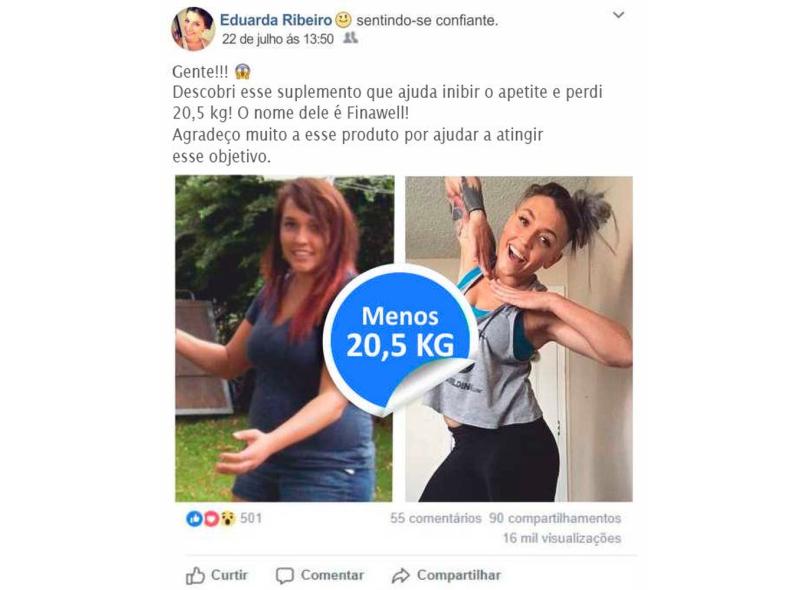View the 501 reactions count
Screen dimensions: 810x590
click(251, 518)
